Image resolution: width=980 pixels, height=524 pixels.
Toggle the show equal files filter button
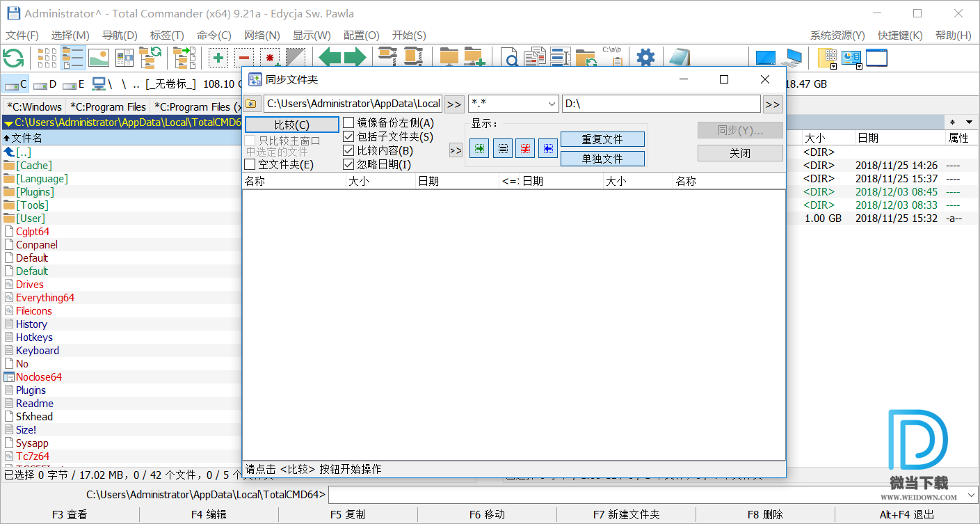502,148
